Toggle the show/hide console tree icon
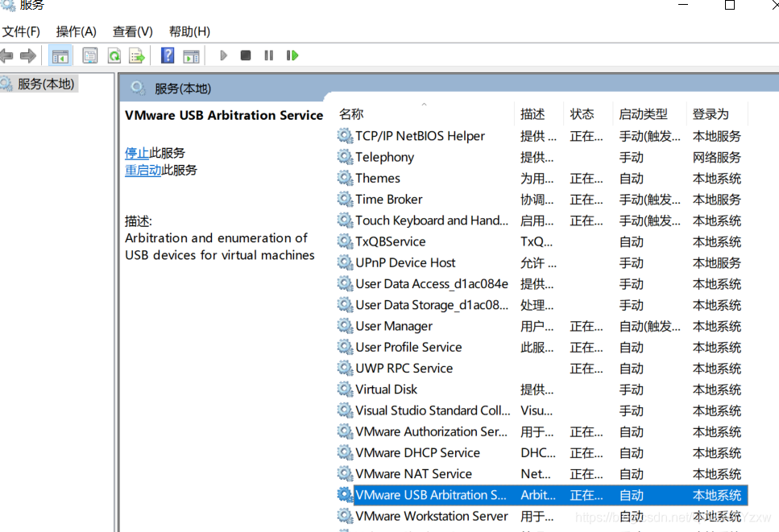The image size is (779, 532). tap(60, 56)
